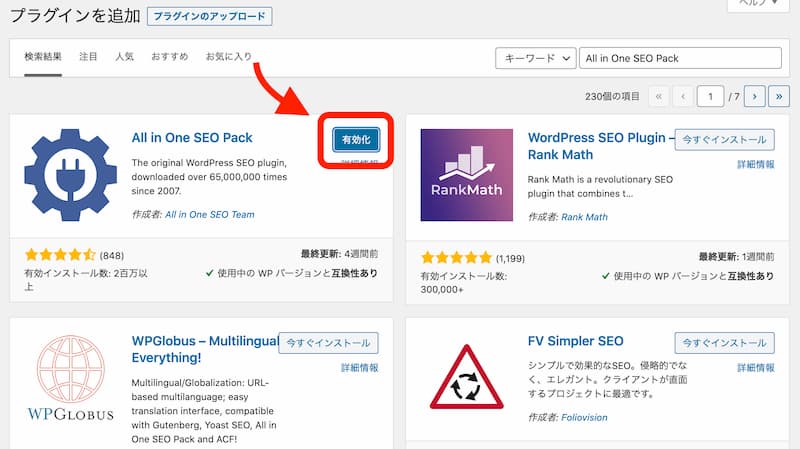Click the RankMath plugin logo
Screen dimensions: 800x449
tap(466, 174)
